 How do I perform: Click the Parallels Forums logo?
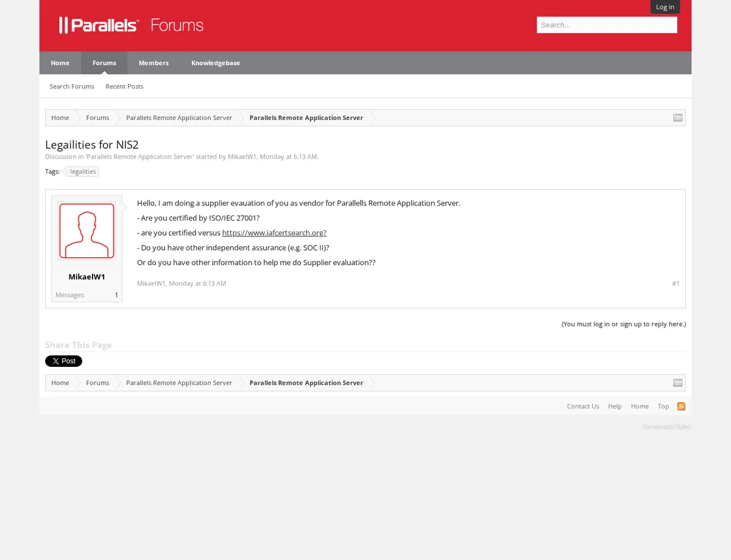pyautogui.click(x=131, y=25)
